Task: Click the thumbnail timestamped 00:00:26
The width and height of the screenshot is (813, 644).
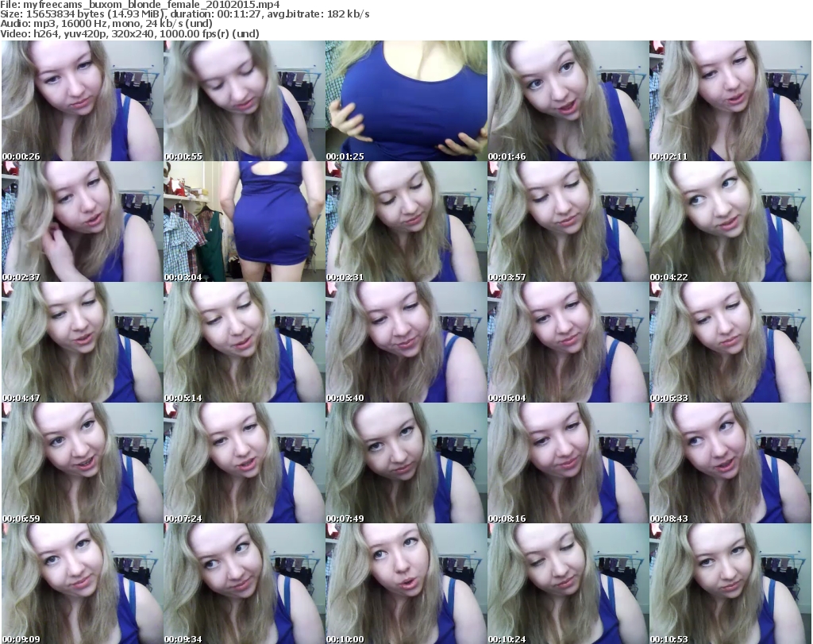Action: click(x=82, y=101)
